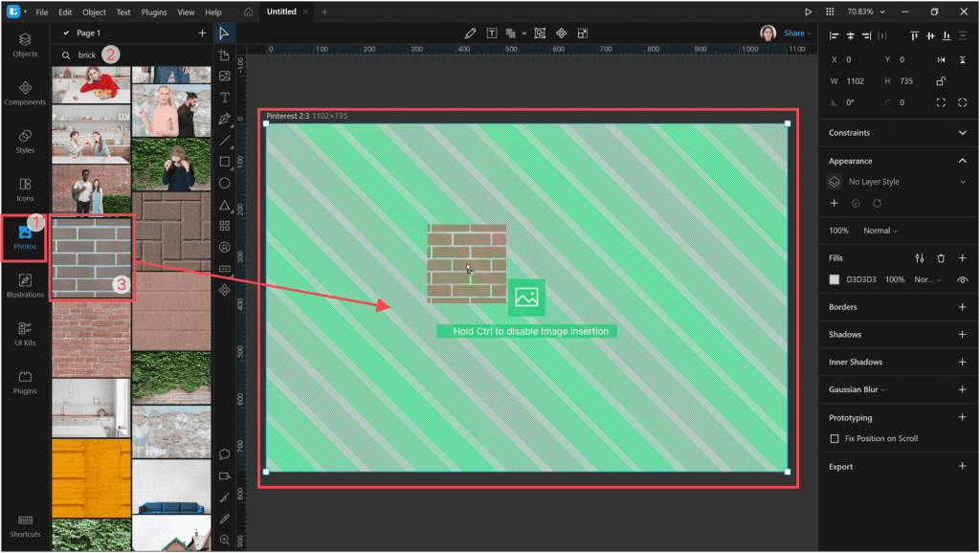Open the Objects panel
This screenshot has width=980, height=553.
(25, 45)
